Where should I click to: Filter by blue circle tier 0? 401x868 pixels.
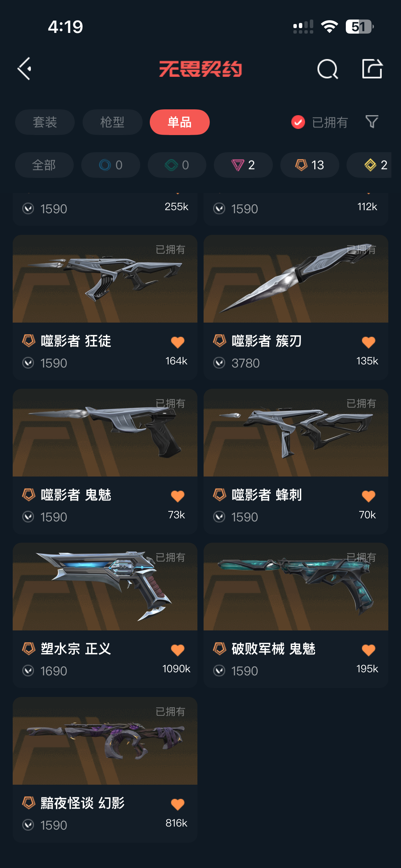(111, 165)
